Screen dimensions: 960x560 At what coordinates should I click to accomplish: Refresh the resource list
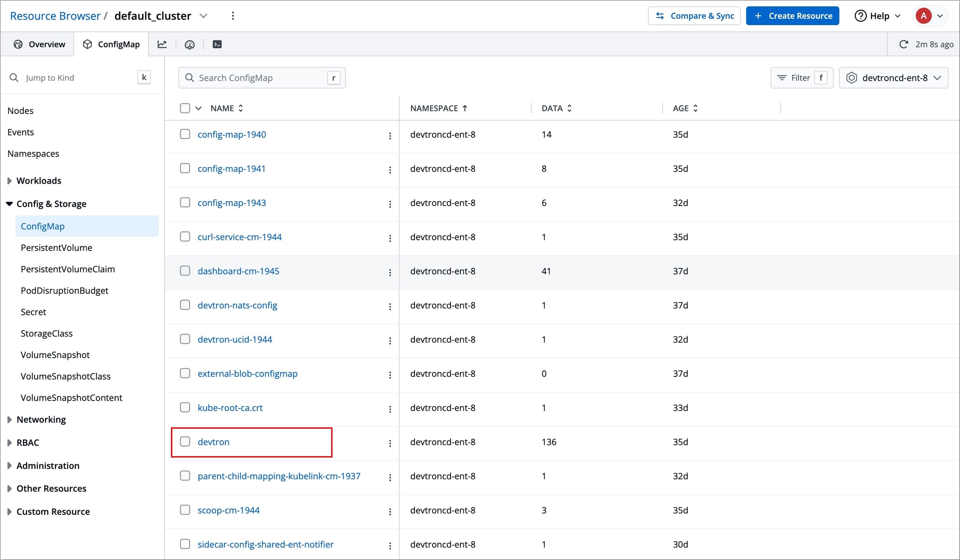click(x=903, y=44)
